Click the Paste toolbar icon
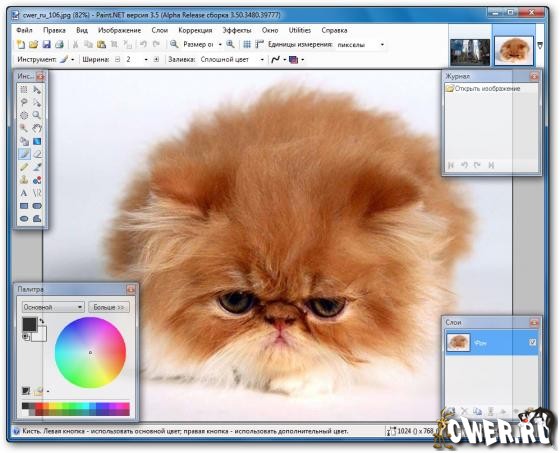Screen dimensions: 560x453 [x=101, y=44]
